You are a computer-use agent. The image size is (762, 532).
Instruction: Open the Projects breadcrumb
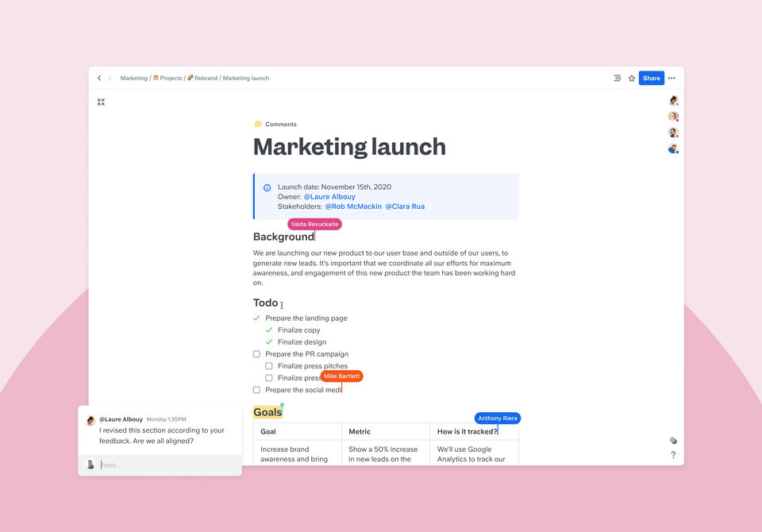tap(167, 79)
